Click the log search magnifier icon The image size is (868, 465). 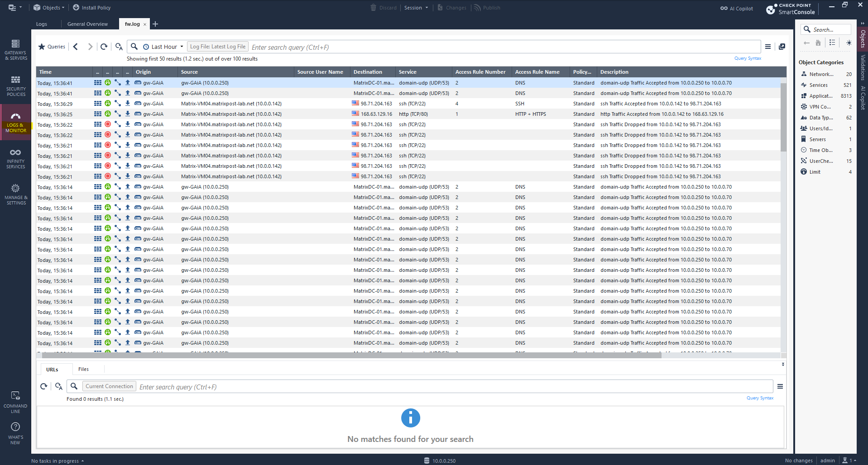pyautogui.click(x=134, y=47)
